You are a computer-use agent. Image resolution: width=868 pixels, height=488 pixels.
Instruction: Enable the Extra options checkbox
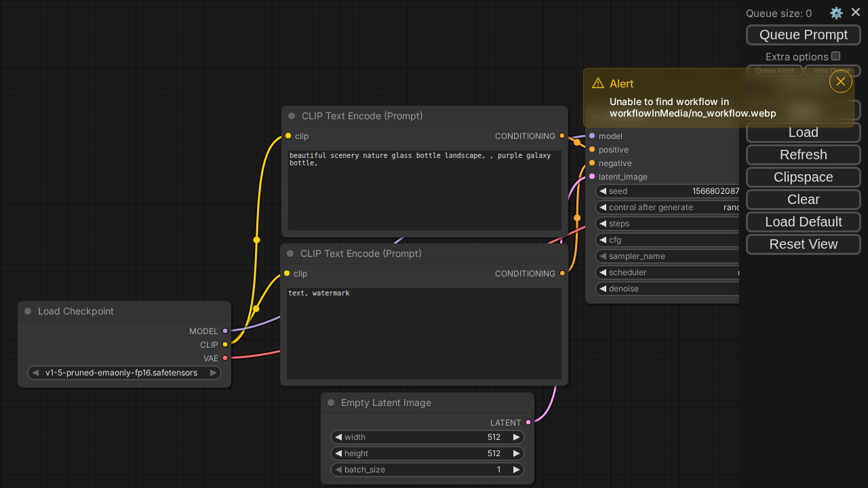(x=835, y=56)
